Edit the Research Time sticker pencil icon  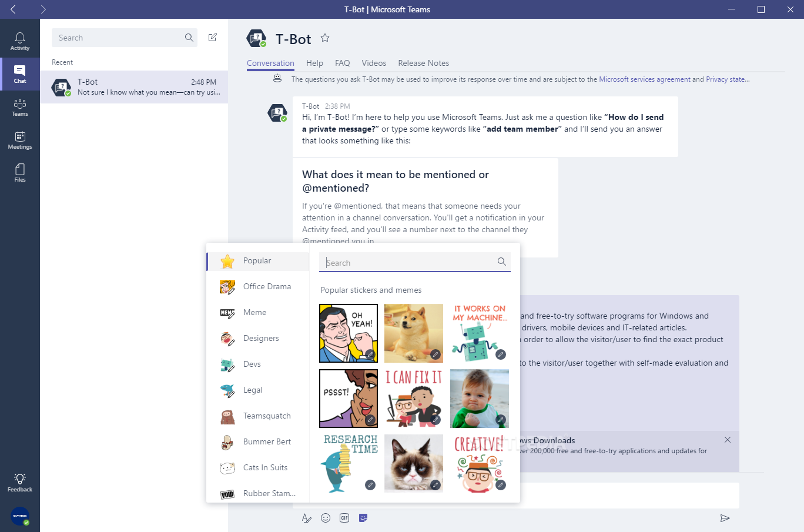[x=370, y=485]
